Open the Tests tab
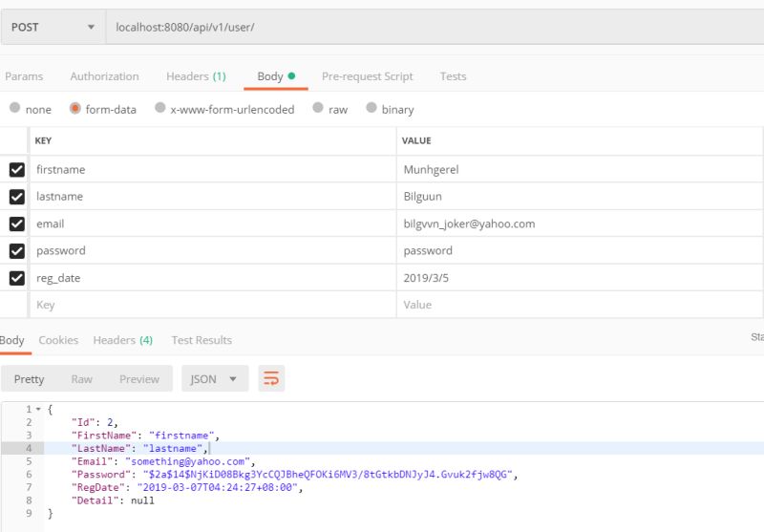Screen dimensions: 764x532 point(453,76)
